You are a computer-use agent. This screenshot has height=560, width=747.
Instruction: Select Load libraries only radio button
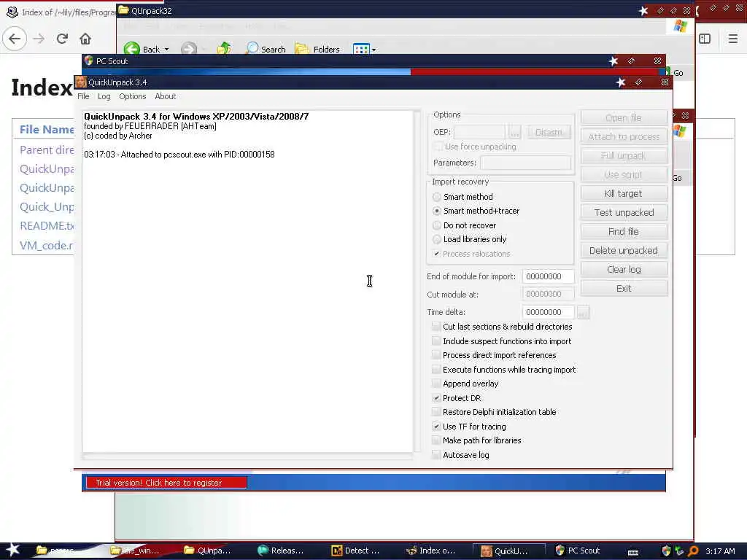click(436, 239)
